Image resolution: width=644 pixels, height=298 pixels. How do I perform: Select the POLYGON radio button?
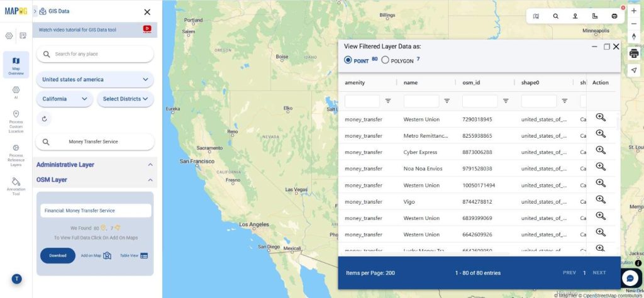coord(385,60)
